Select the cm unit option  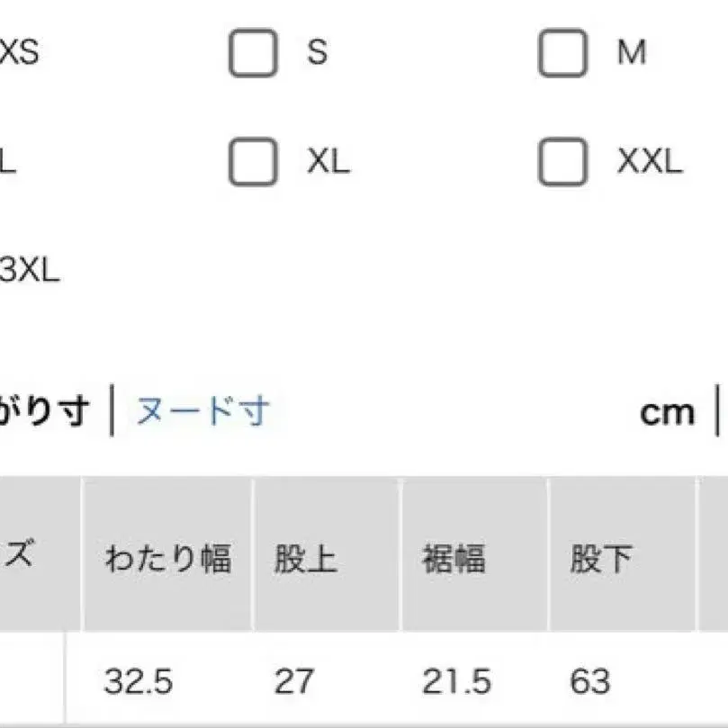click(x=667, y=412)
